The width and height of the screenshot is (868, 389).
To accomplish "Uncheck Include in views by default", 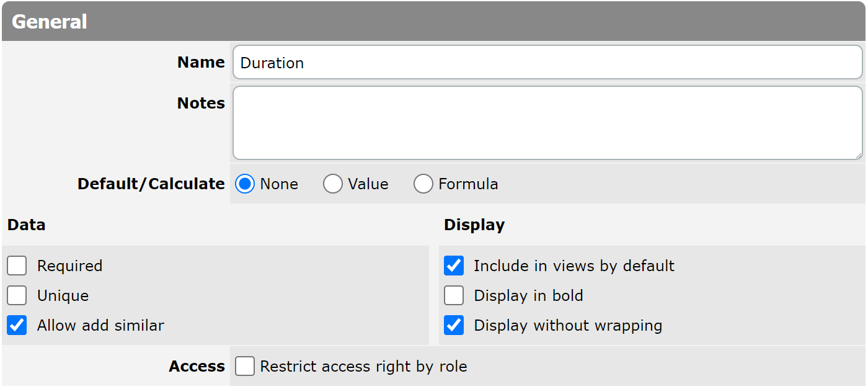I will click(x=454, y=266).
